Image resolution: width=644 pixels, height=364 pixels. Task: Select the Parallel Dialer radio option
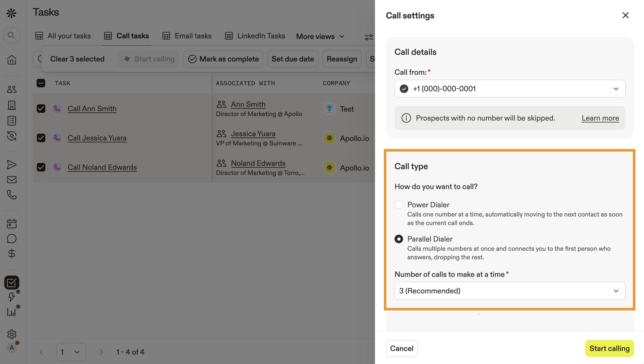click(x=399, y=239)
